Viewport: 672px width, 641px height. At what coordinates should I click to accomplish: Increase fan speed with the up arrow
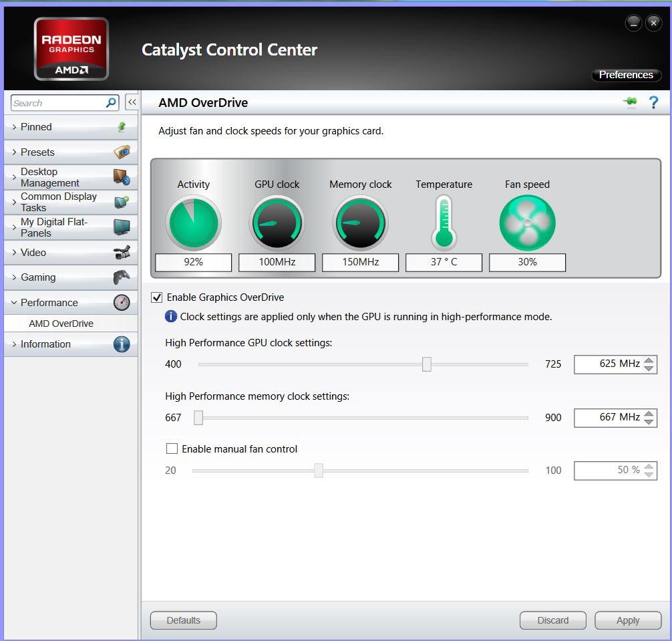[649, 467]
